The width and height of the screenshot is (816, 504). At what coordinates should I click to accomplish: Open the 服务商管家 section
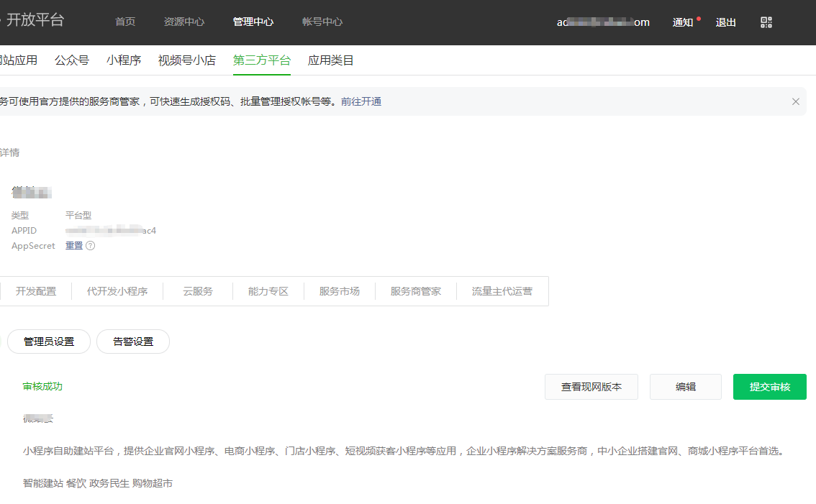(x=416, y=291)
